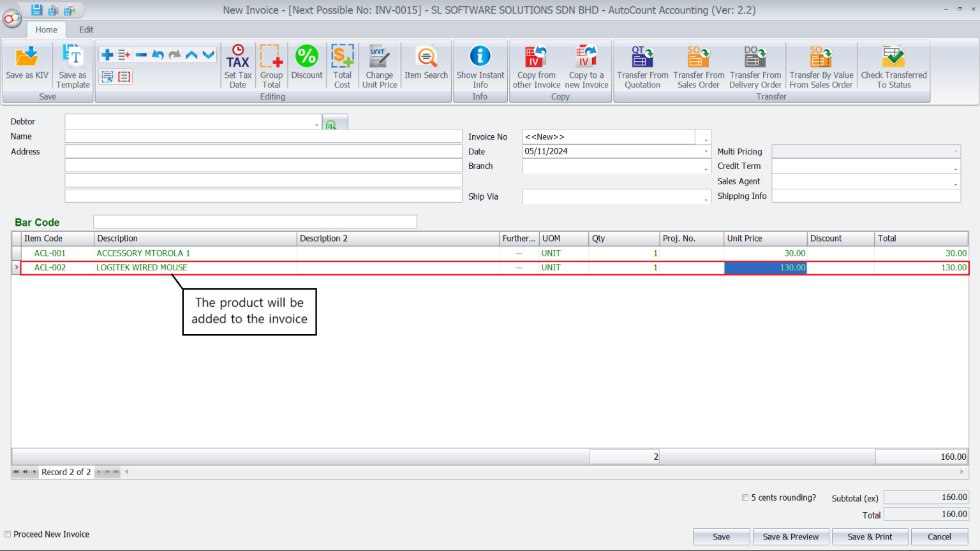Toggle Check Transferred To Status

[x=893, y=64]
